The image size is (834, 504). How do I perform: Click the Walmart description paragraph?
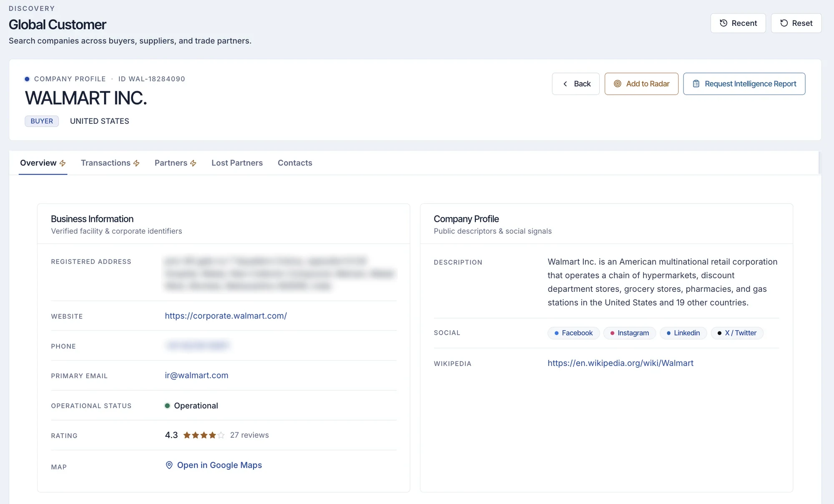(x=663, y=282)
